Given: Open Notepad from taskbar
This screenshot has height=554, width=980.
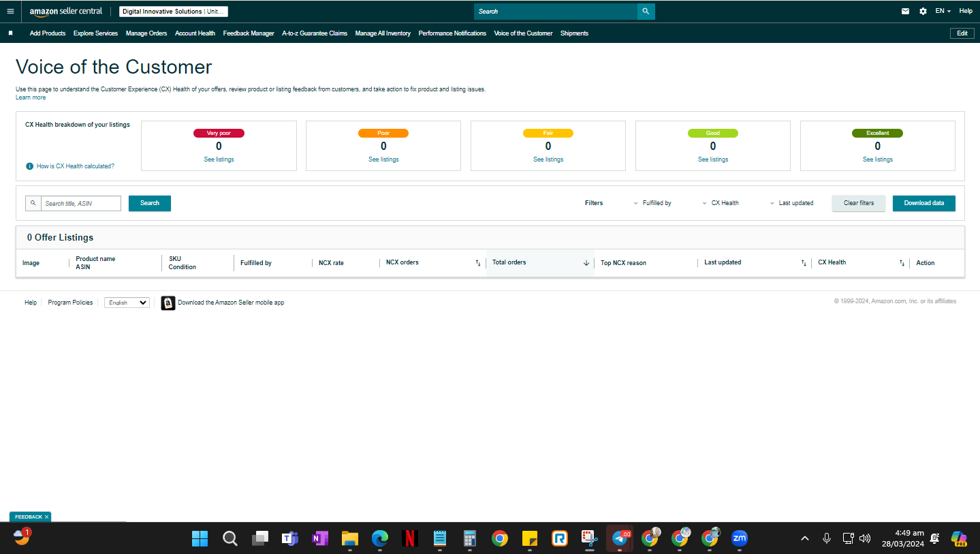Looking at the screenshot, I should tap(439, 538).
